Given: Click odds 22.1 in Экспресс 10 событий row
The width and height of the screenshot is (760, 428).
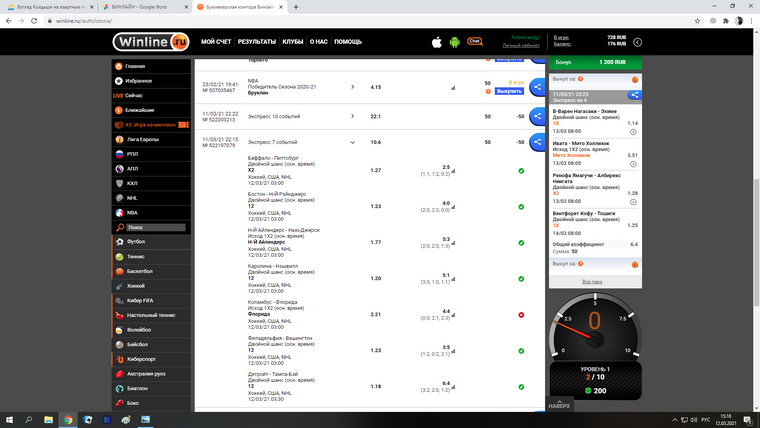Looking at the screenshot, I should [x=376, y=116].
